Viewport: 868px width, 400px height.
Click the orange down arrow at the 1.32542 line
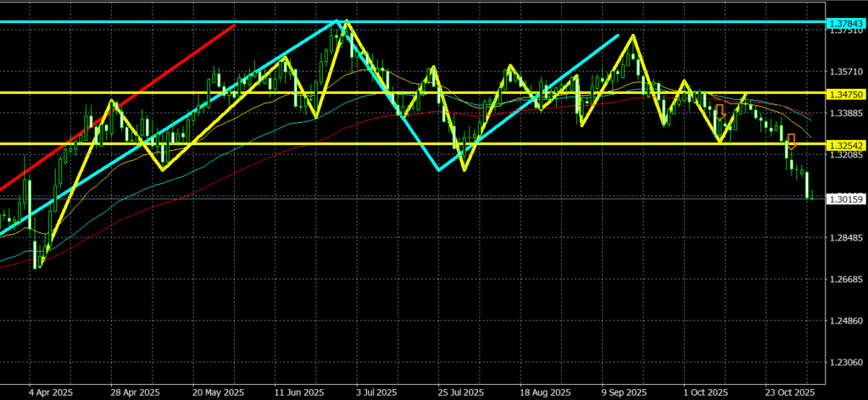(x=791, y=141)
